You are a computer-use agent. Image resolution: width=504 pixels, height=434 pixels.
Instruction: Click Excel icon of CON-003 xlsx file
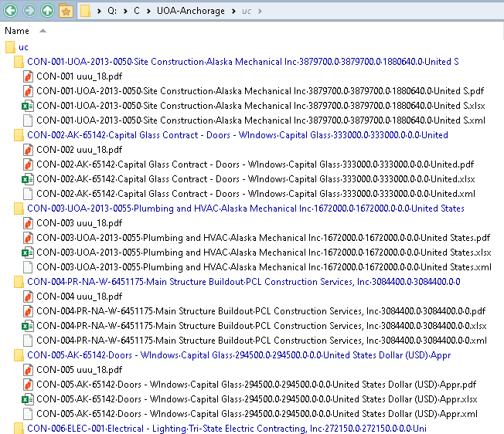point(28,253)
